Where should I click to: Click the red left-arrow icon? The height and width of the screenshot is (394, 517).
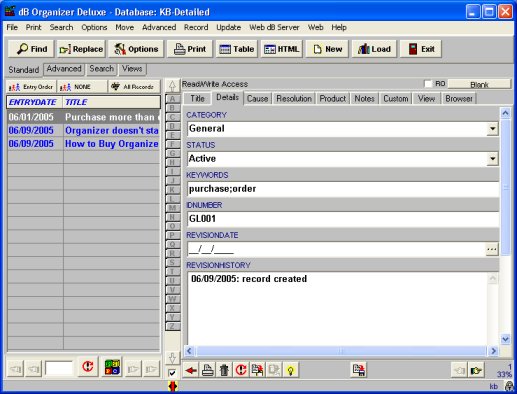(x=191, y=370)
